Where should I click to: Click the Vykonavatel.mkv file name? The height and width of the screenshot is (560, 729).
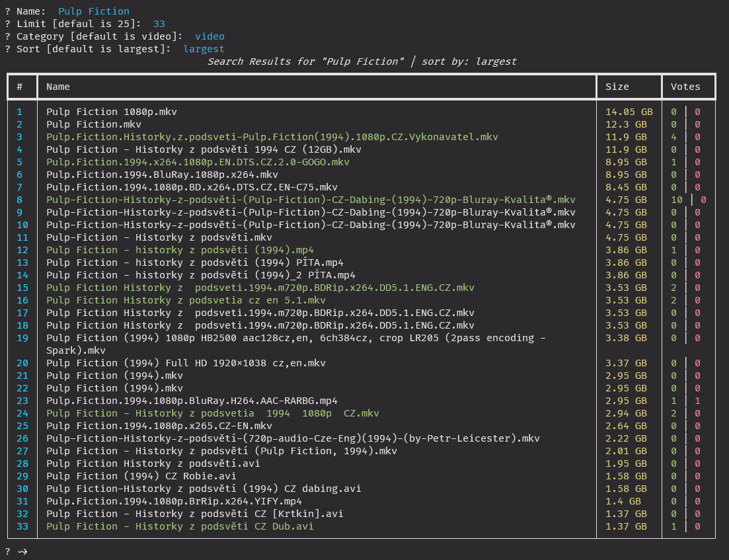pos(272,137)
